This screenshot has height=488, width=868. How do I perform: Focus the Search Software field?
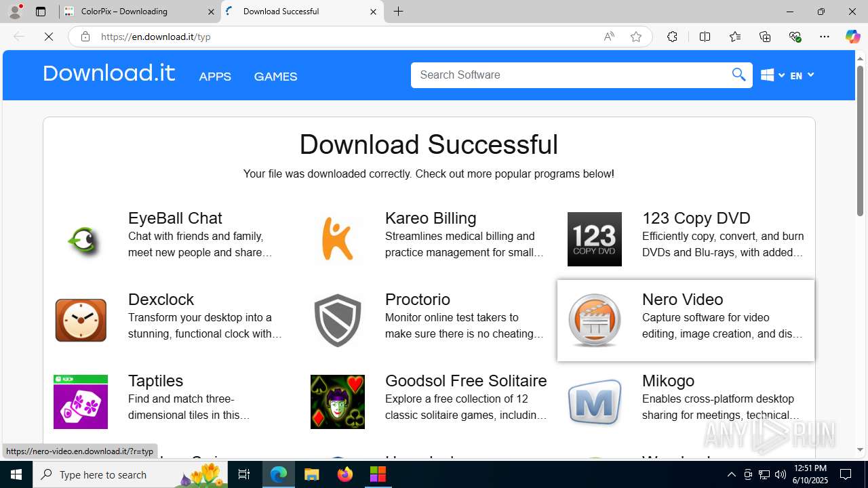(571, 75)
